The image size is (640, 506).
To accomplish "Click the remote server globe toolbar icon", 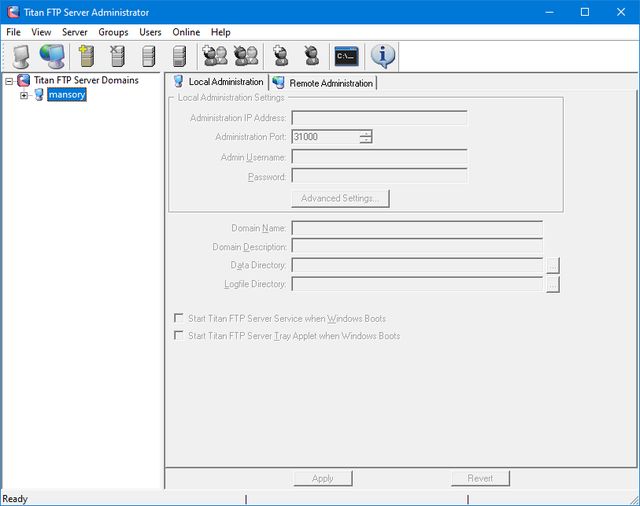I will click(52, 56).
